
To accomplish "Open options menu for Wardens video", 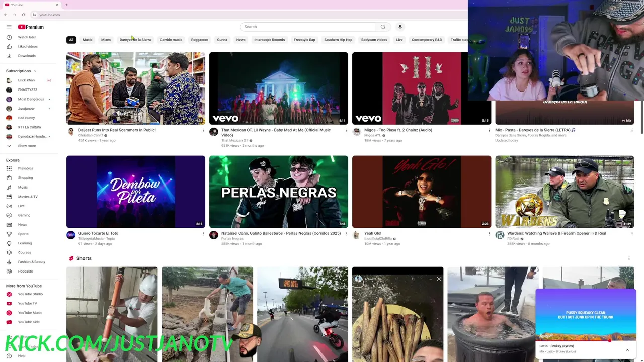I will [x=631, y=234].
